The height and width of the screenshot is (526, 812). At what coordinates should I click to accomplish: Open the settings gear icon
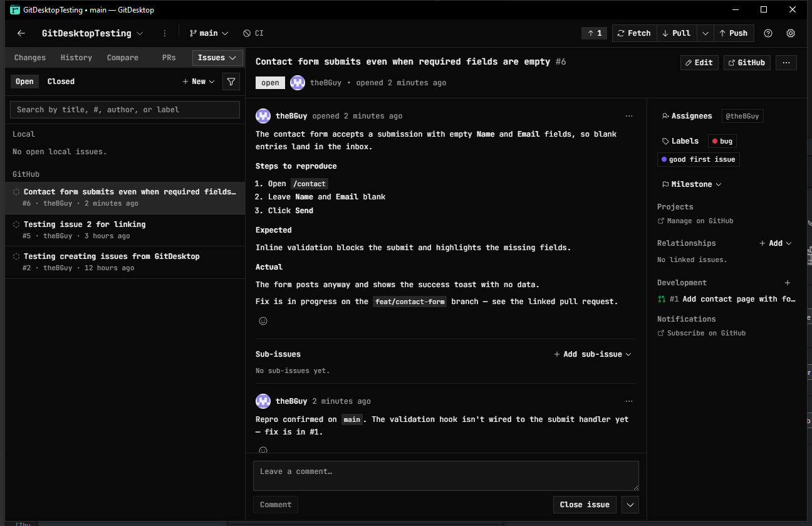point(791,33)
